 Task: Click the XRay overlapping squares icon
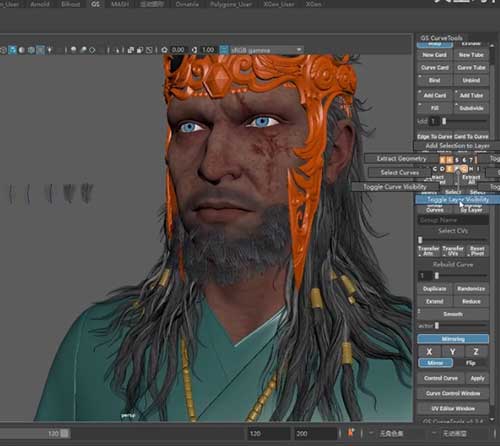click(131, 50)
